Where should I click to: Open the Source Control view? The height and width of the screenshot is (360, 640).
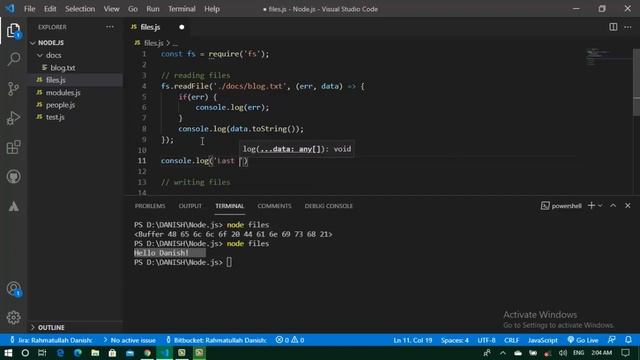(13, 88)
